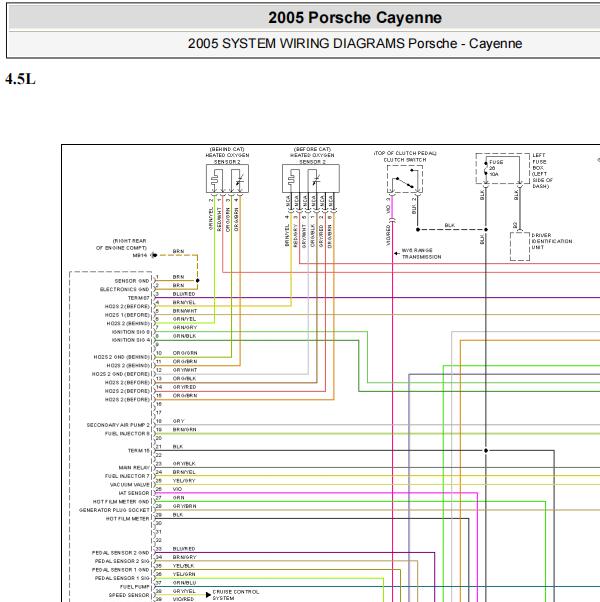This screenshot has width=600, height=602.
Task: Click the "BRN/GRY" wire color at pin 34
Action: coord(184,557)
